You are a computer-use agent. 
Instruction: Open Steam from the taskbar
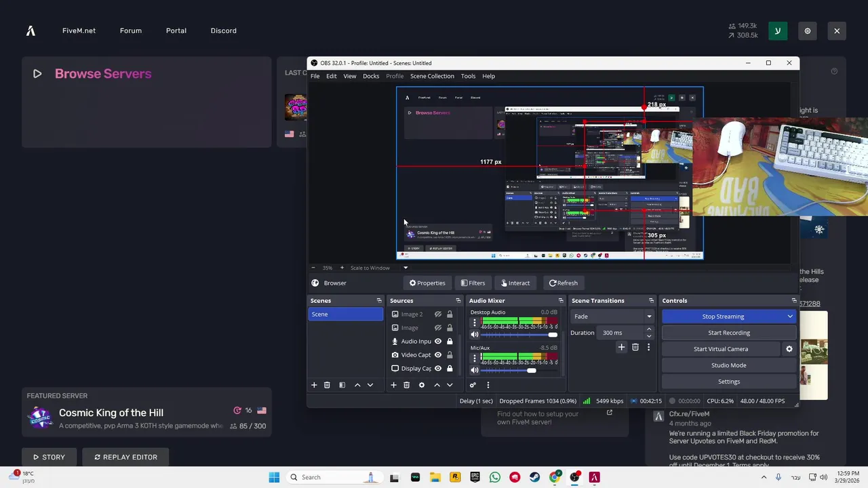[535, 477]
